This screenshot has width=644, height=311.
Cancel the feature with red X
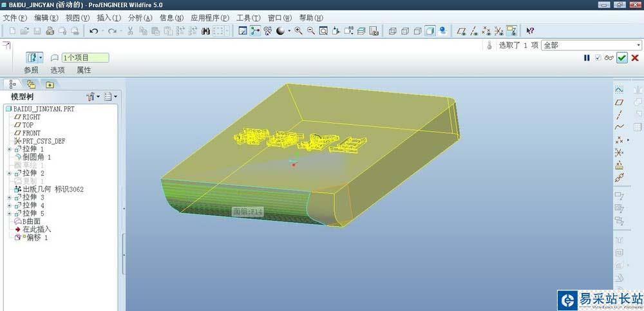point(635,58)
